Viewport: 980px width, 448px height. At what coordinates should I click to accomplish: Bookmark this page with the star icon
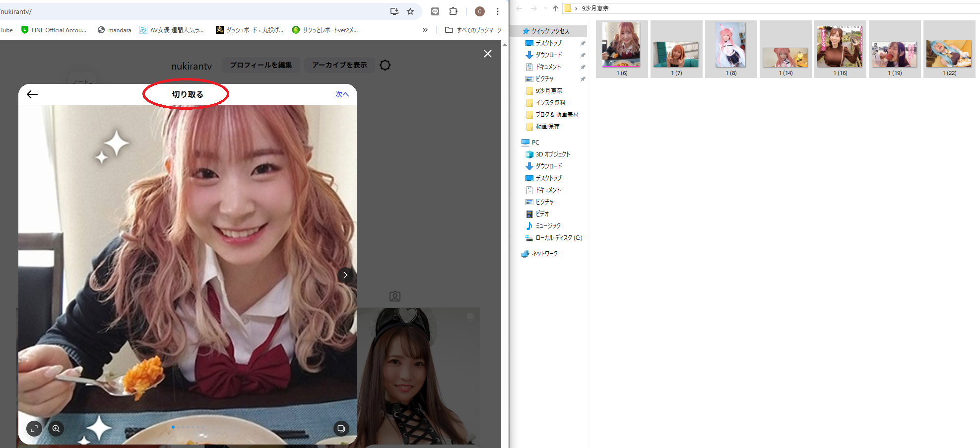pos(410,11)
